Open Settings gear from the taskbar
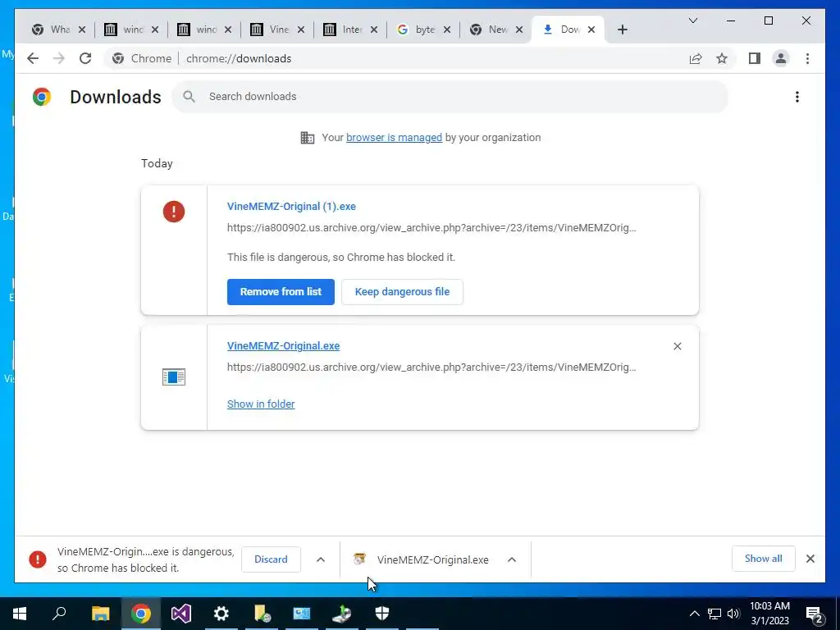The width and height of the screenshot is (840, 630). pyautogui.click(x=221, y=614)
